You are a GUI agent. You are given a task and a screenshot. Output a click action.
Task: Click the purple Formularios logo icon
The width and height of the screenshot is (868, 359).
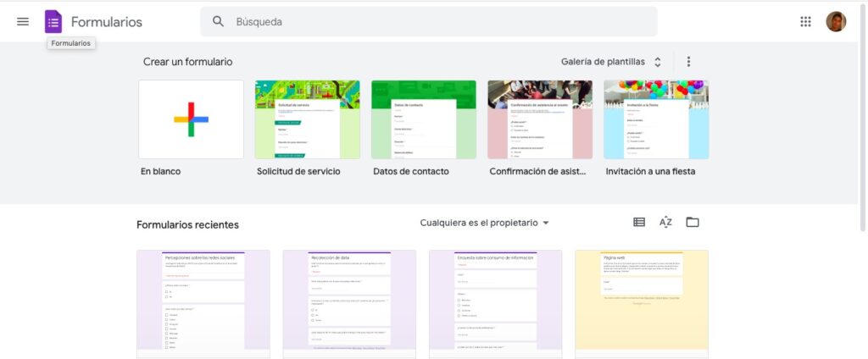pos(53,22)
